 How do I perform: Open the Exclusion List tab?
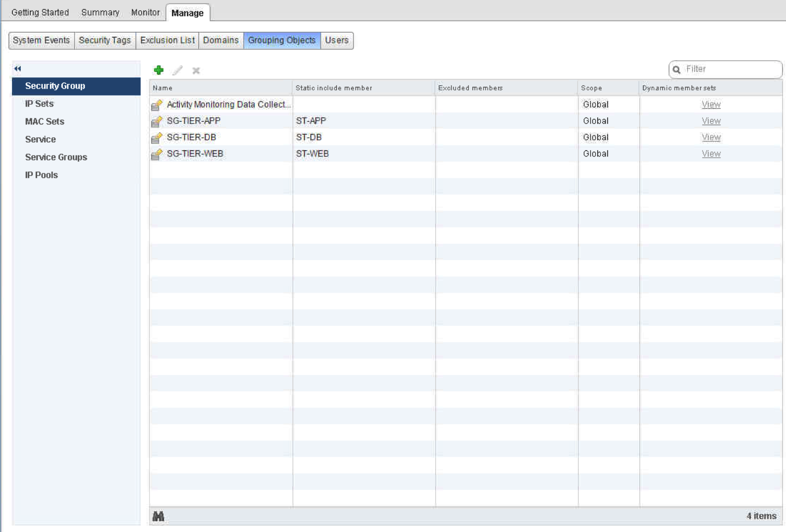click(167, 40)
